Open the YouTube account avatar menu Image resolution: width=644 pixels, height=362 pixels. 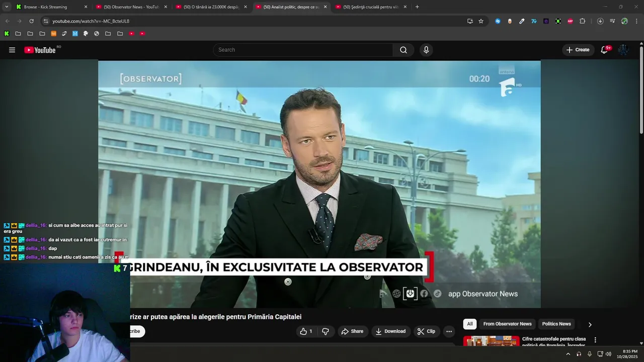point(623,50)
